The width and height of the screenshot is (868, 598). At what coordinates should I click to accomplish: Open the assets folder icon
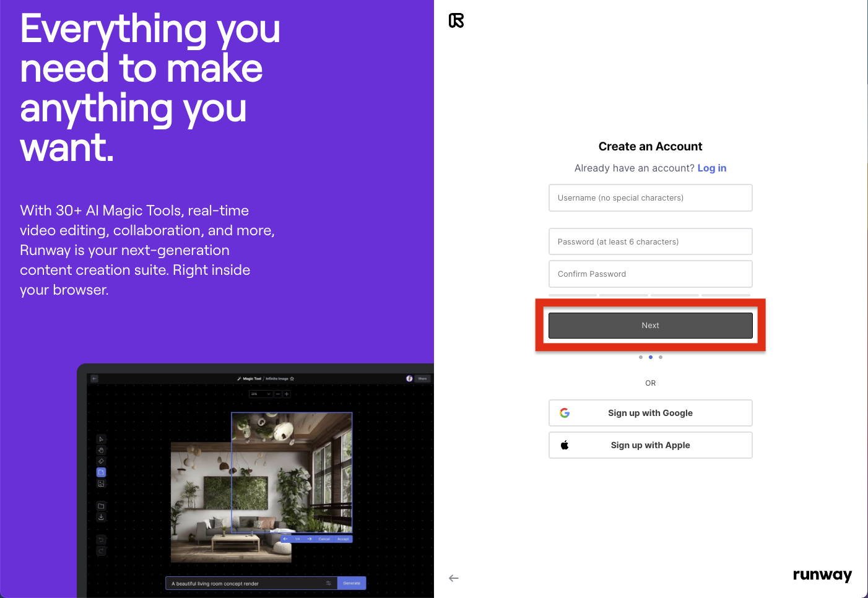click(x=101, y=506)
